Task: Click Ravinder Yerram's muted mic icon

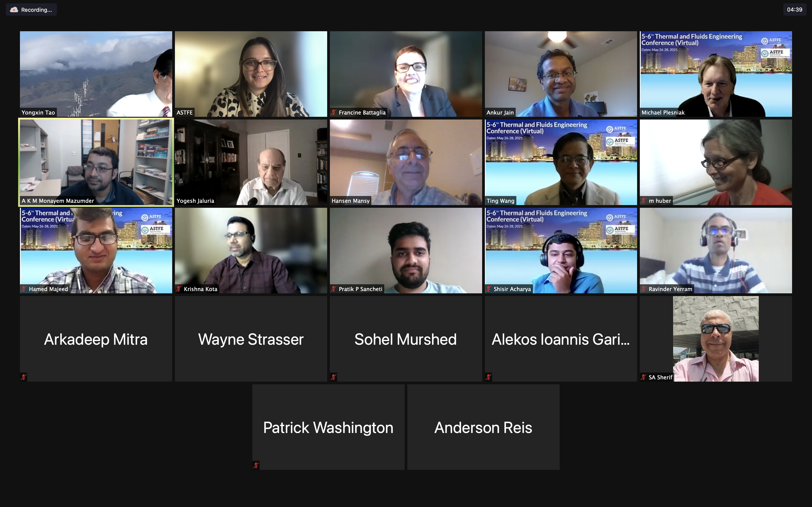Action: [x=644, y=289]
